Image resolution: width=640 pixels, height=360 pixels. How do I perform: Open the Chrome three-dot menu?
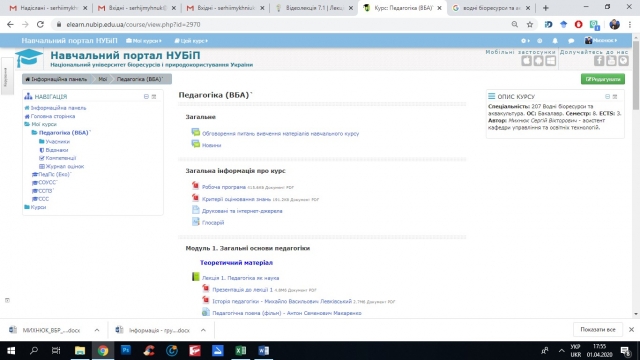[630, 24]
